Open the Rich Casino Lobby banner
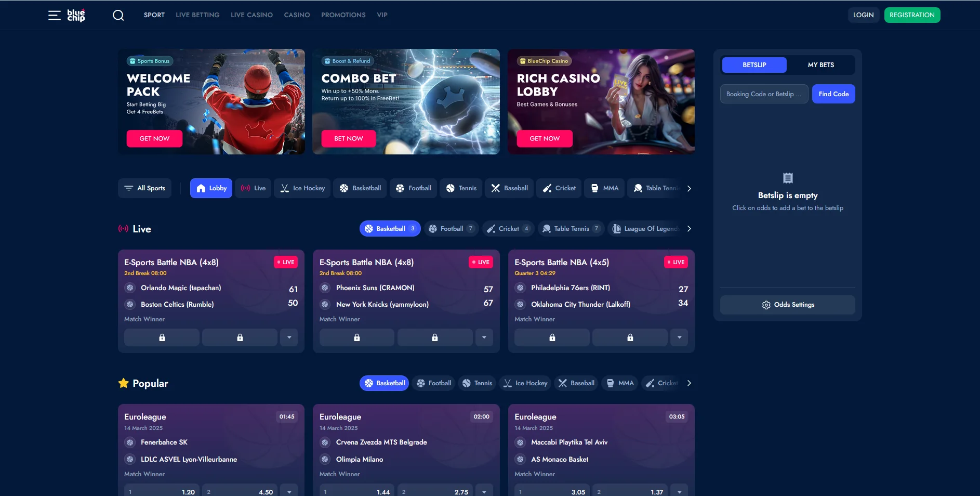 tap(601, 101)
